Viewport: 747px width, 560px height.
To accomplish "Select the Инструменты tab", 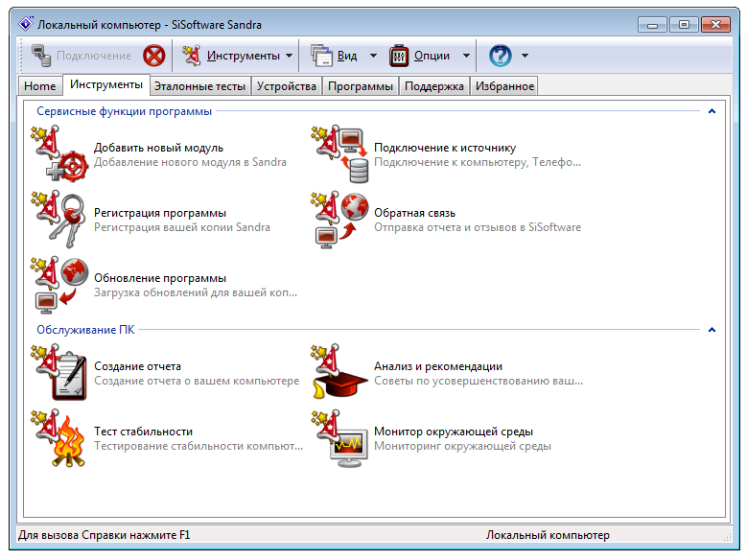I will click(106, 84).
